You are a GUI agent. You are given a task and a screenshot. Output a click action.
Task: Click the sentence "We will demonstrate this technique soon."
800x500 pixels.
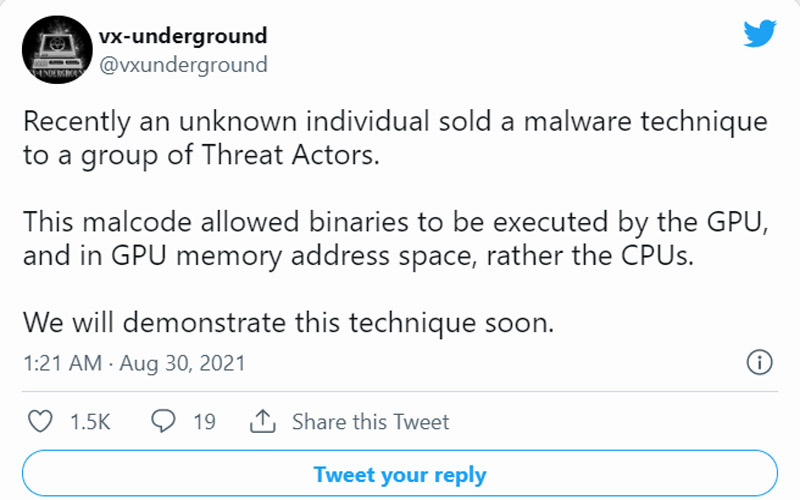289,324
